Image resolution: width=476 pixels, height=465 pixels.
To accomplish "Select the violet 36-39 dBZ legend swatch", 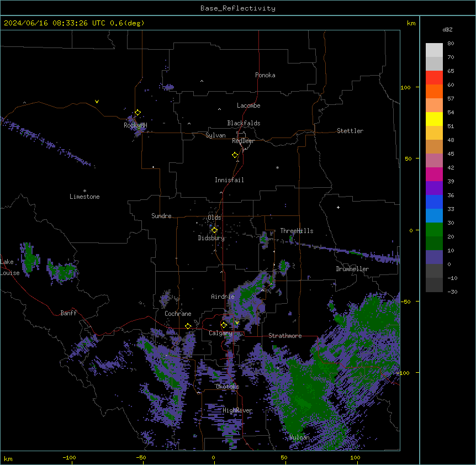I will [434, 188].
